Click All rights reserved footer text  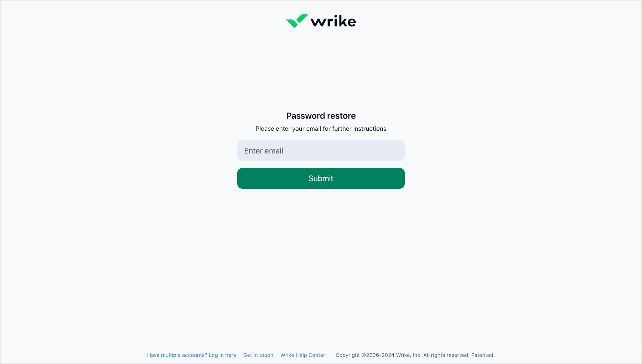tap(446, 355)
